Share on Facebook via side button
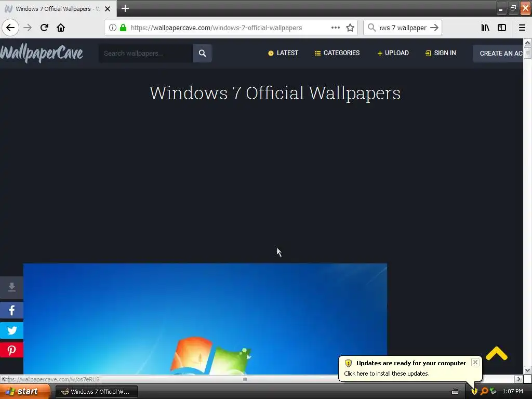532x399 pixels. 11,310
